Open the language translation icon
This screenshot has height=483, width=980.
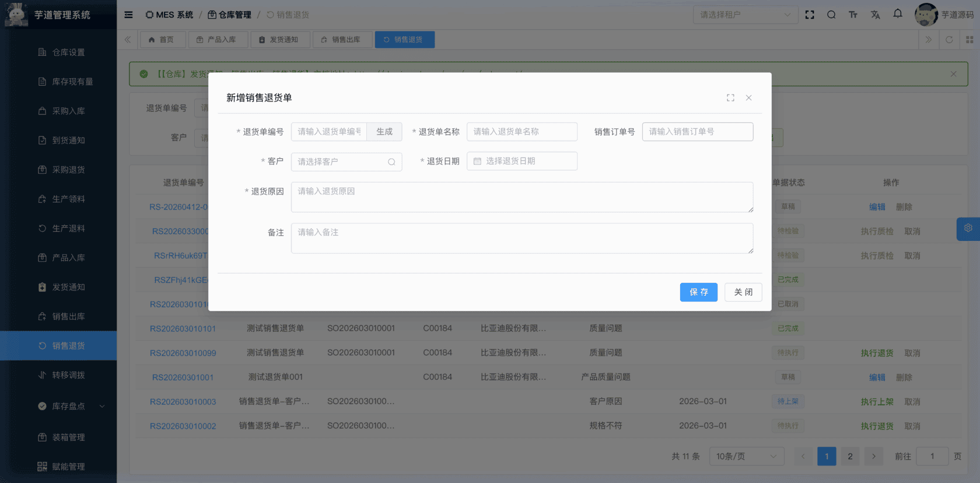(875, 15)
